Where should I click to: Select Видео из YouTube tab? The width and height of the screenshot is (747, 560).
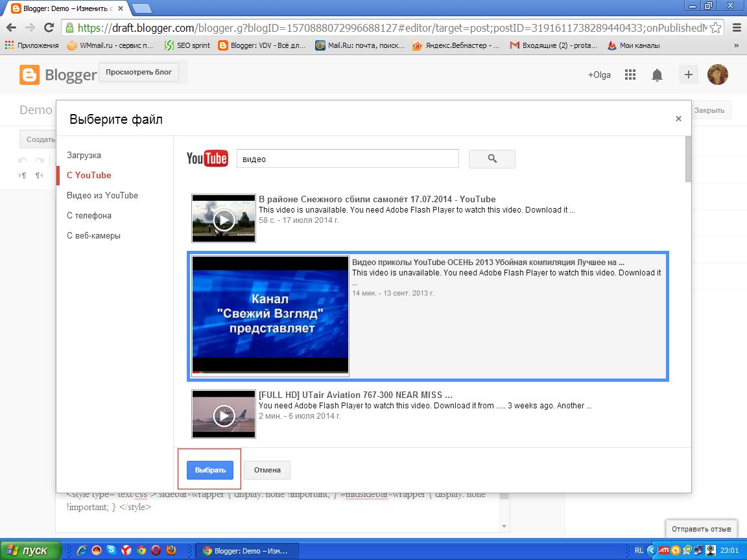click(x=102, y=195)
